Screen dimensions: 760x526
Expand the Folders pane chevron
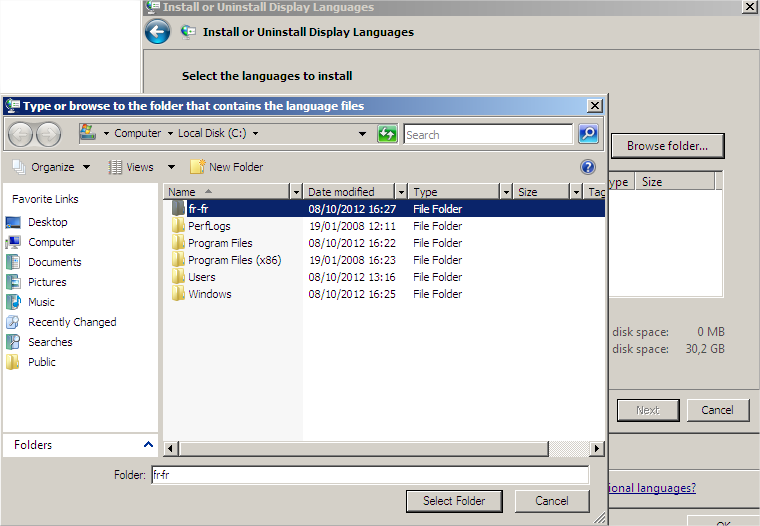149,445
